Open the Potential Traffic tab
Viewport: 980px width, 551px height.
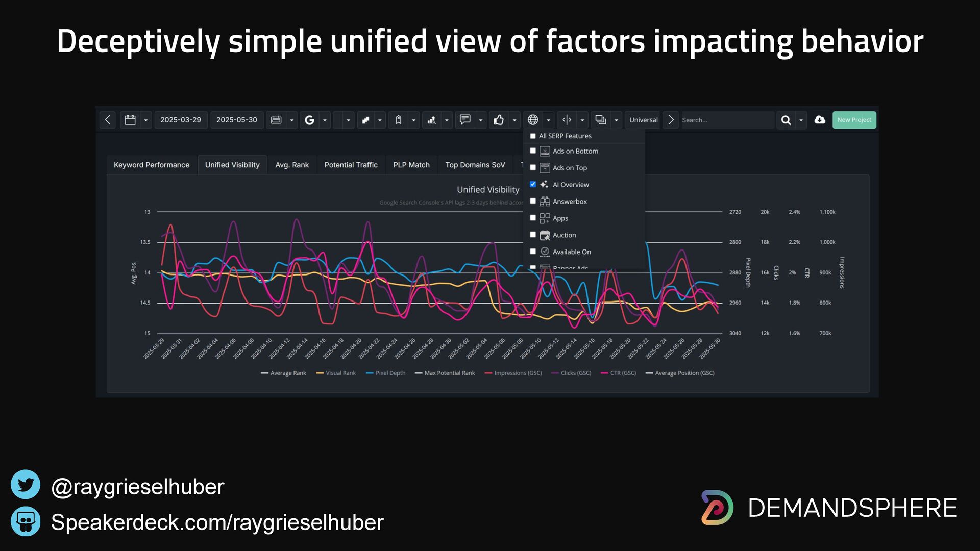point(351,165)
